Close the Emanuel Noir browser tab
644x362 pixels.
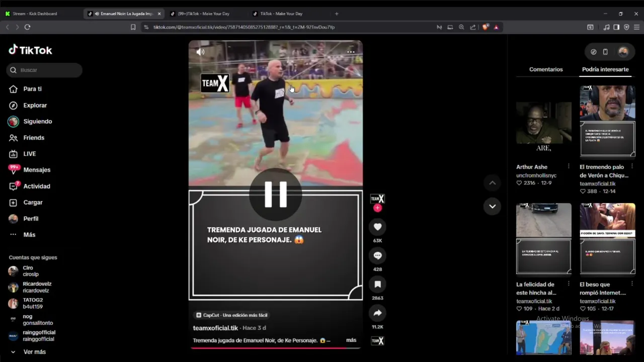tap(159, 14)
